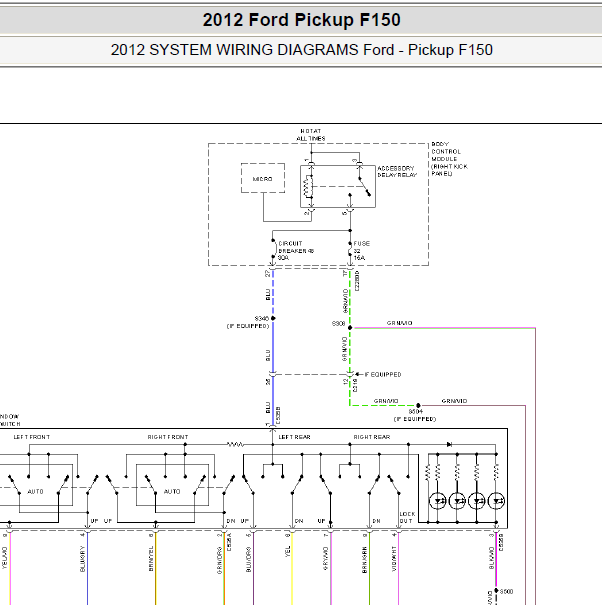This screenshot has width=602, height=605.
Task: Click the "LOCK OUT" switch label
Action: pos(407,517)
